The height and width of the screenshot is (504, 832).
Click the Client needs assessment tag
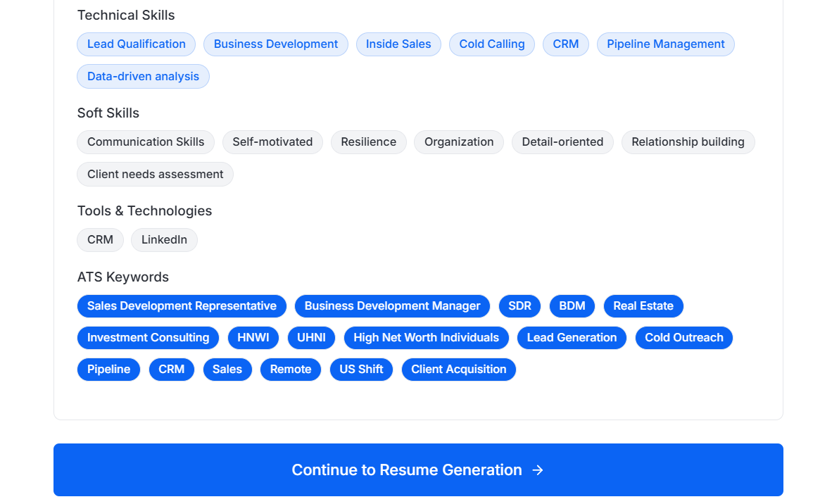point(155,174)
